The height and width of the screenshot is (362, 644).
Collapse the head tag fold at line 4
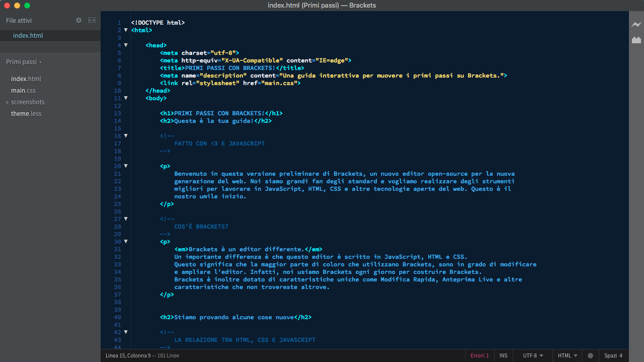click(x=126, y=45)
